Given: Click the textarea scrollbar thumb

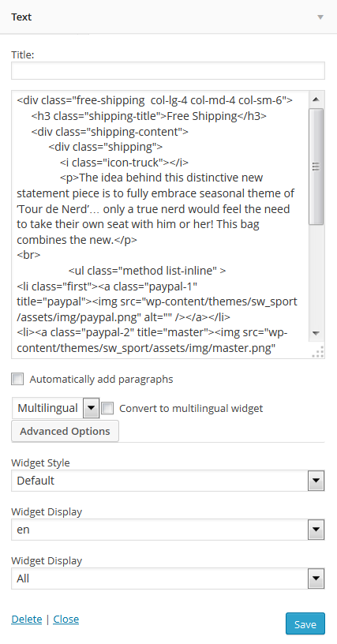Looking at the screenshot, I should pos(316,167).
